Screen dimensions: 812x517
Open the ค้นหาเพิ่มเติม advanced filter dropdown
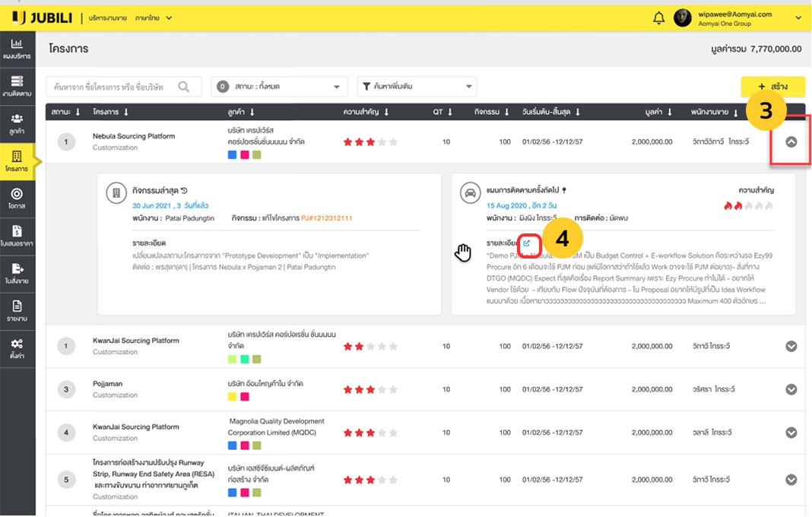(417, 87)
